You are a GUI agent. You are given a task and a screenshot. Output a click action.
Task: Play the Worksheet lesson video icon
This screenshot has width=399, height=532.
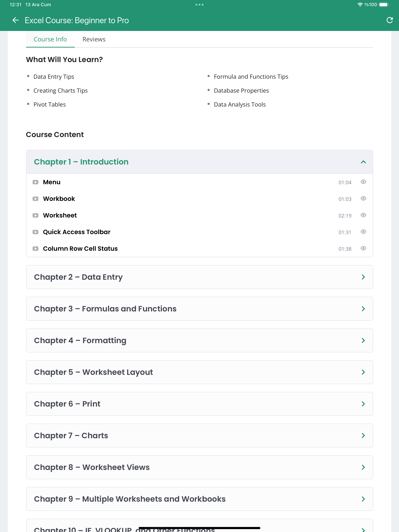tap(35, 215)
